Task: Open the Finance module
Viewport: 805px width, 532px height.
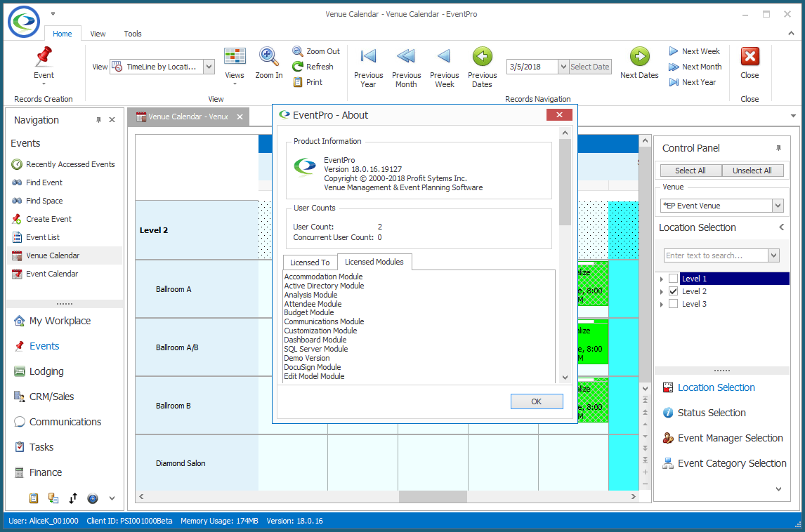Action: click(38, 472)
